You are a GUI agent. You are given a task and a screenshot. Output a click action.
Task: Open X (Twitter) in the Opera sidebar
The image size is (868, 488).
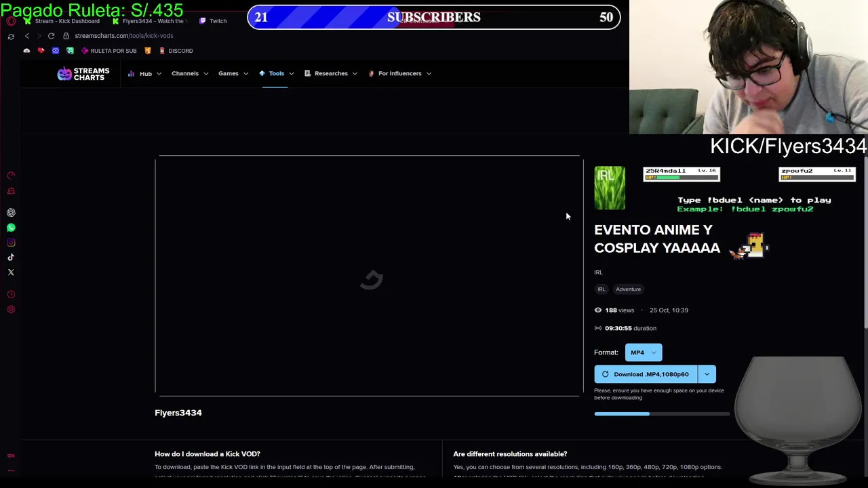pyautogui.click(x=11, y=272)
